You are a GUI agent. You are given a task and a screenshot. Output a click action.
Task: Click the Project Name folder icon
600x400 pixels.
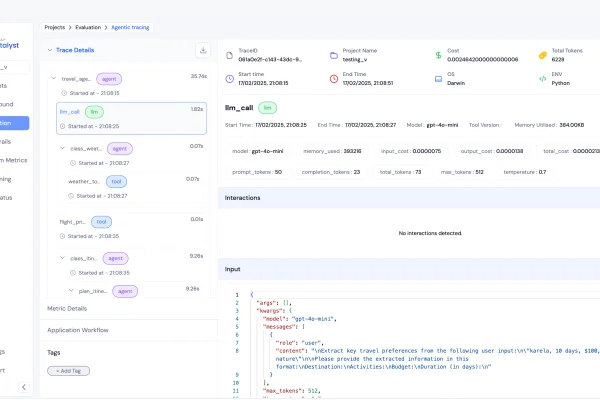[x=334, y=56]
